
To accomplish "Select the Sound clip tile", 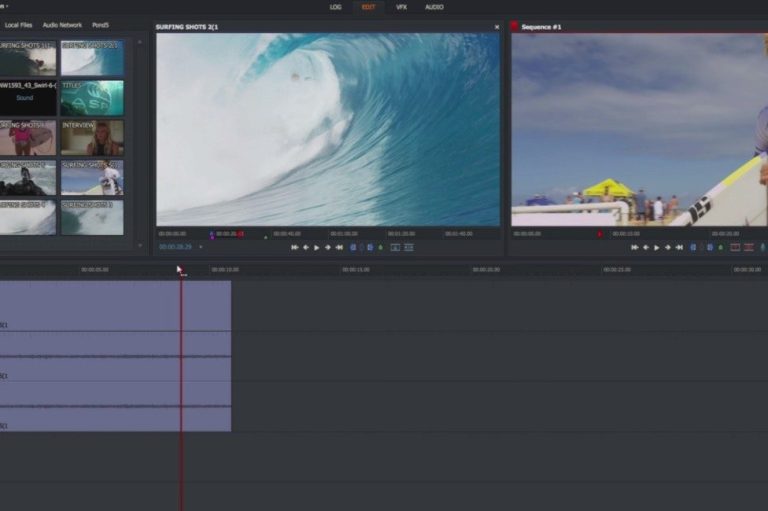I will 28,98.
